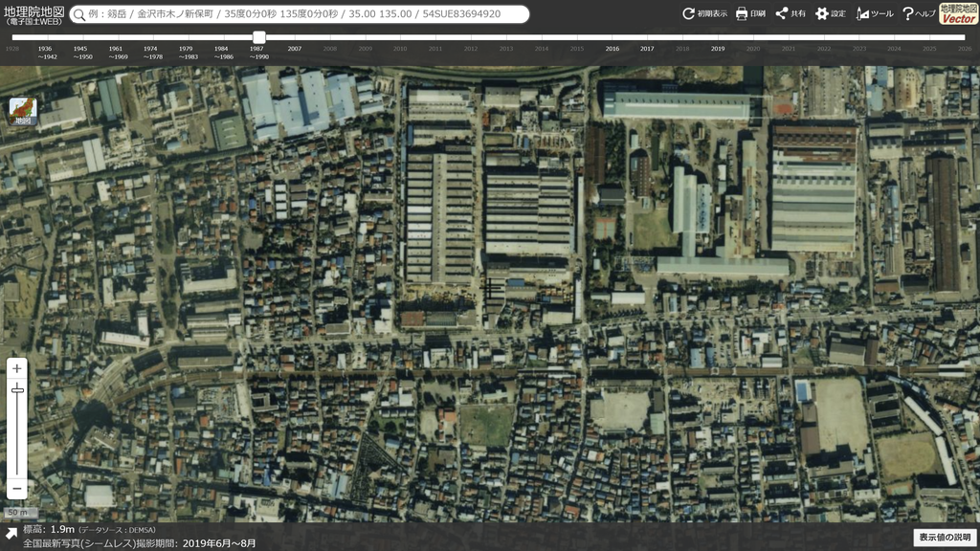Screen dimensions: 980x551
Task: Zoom out with the minus button
Action: click(17, 489)
